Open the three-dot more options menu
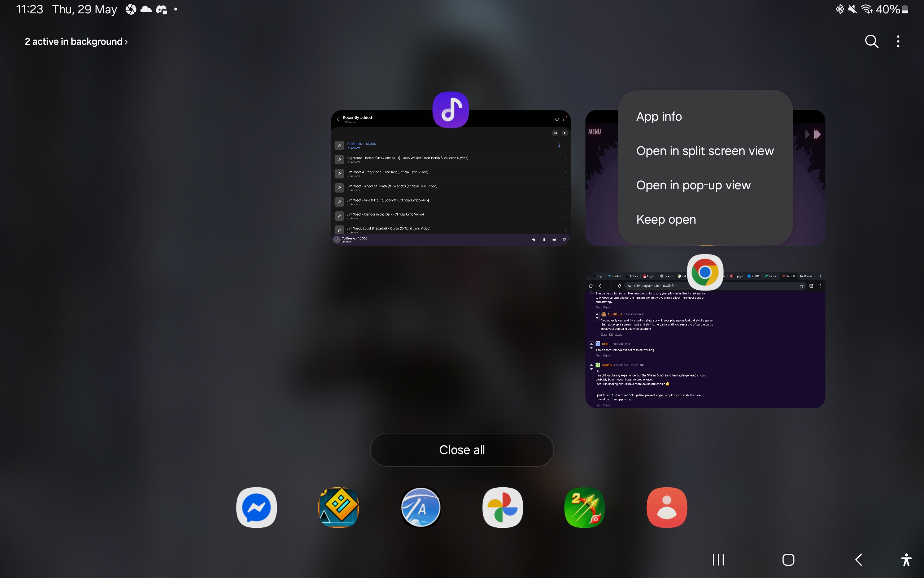Image resolution: width=924 pixels, height=578 pixels. [898, 41]
